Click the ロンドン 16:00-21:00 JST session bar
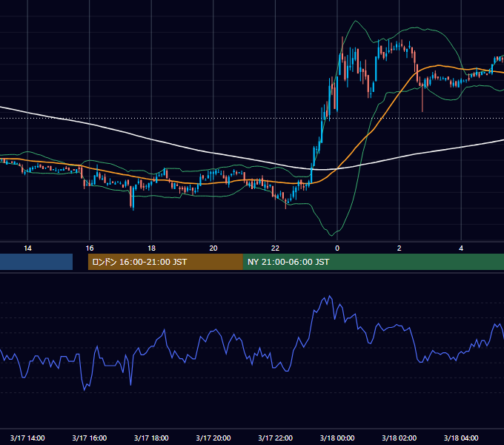Screen dimensions: 504x445 (165, 262)
